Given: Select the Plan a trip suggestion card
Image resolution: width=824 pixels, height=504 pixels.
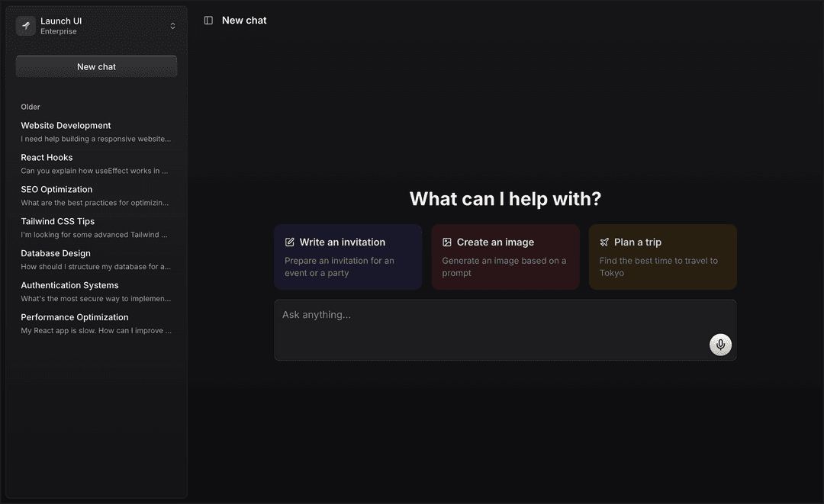Looking at the screenshot, I should (662, 256).
